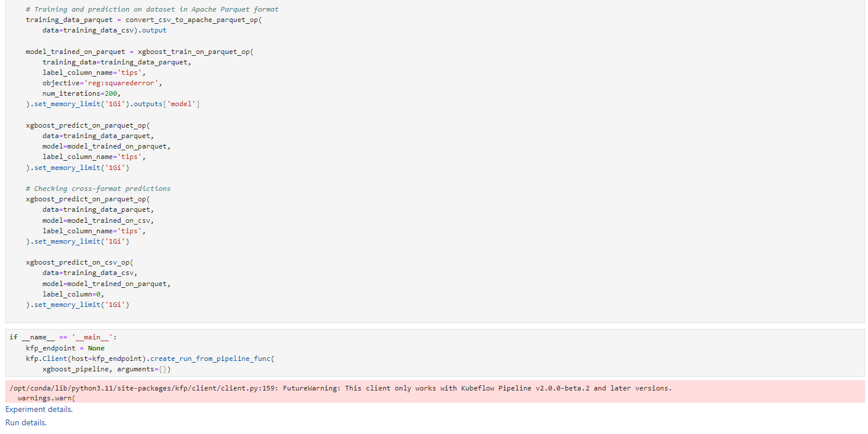
Task: Click the xgboost_predict_on_parquet_op call below cross-format comment
Action: [88, 199]
